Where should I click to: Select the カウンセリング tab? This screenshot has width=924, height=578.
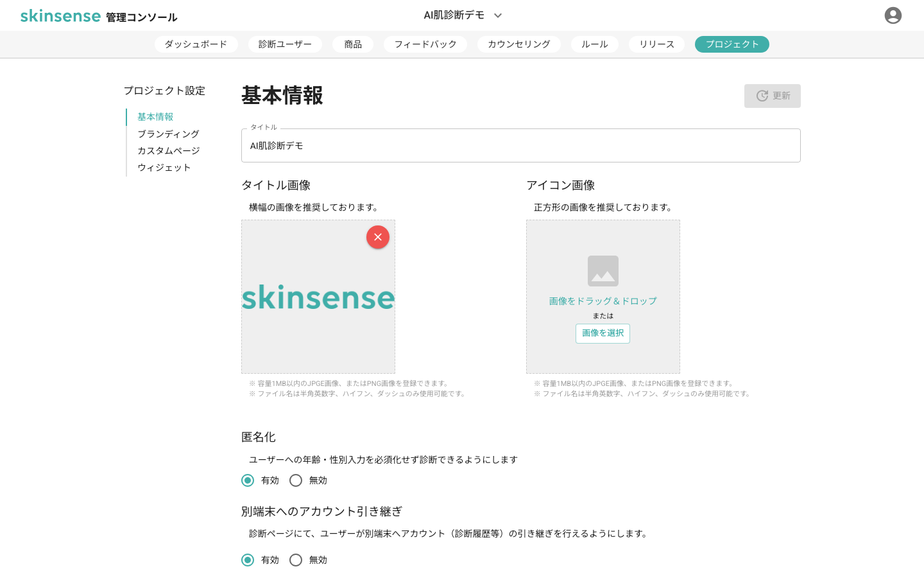519,44
